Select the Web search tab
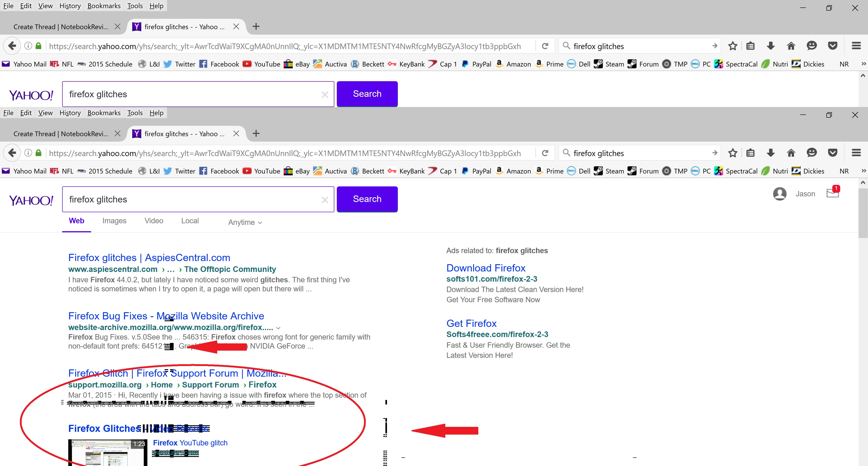 tap(76, 221)
